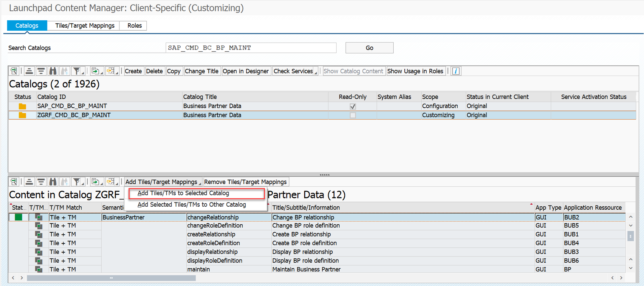Sort descending in content toolbar

coord(41,182)
